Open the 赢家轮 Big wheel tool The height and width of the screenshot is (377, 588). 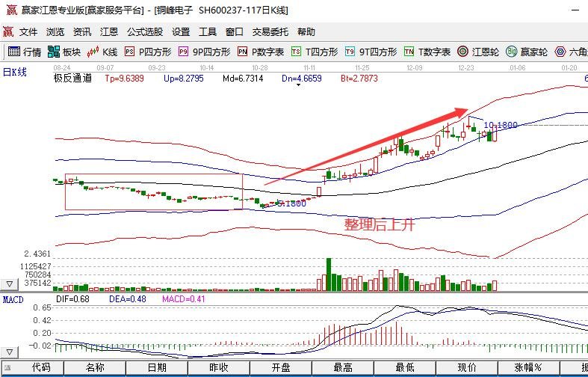click(x=527, y=52)
